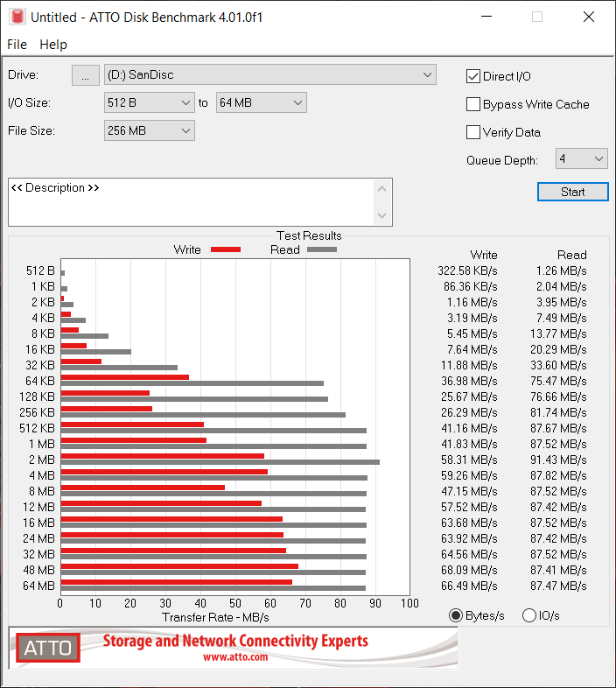This screenshot has width=616, height=688.
Task: Click the 86.36 KB/s write value
Action: (x=471, y=286)
